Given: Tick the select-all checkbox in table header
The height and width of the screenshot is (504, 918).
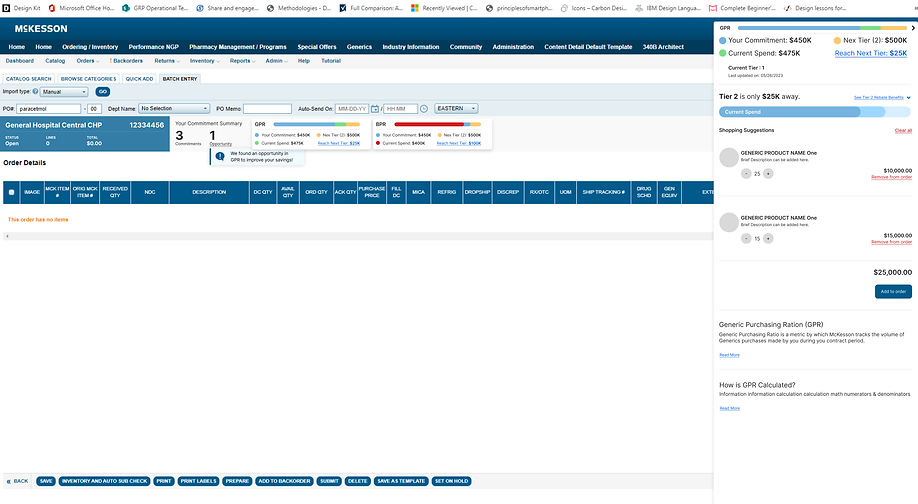Looking at the screenshot, I should pyautogui.click(x=11, y=192).
